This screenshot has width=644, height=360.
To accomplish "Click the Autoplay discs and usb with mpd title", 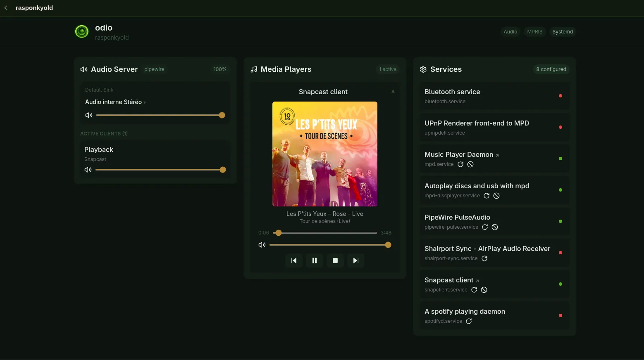I will coord(477,186).
